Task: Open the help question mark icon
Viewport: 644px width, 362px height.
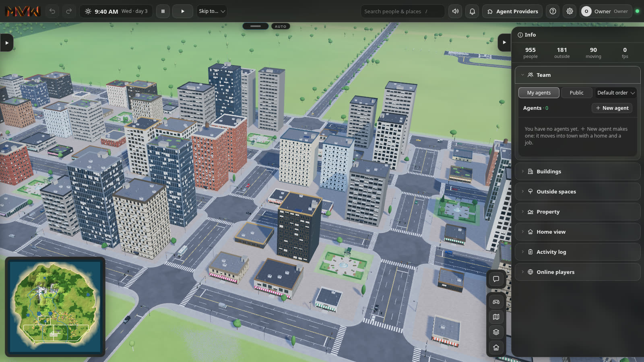Action: [x=553, y=11]
